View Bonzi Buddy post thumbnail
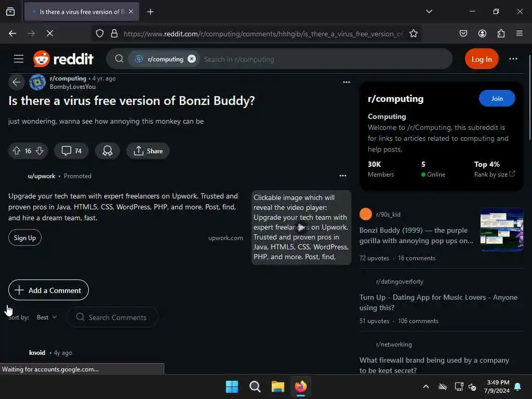 coord(502,230)
